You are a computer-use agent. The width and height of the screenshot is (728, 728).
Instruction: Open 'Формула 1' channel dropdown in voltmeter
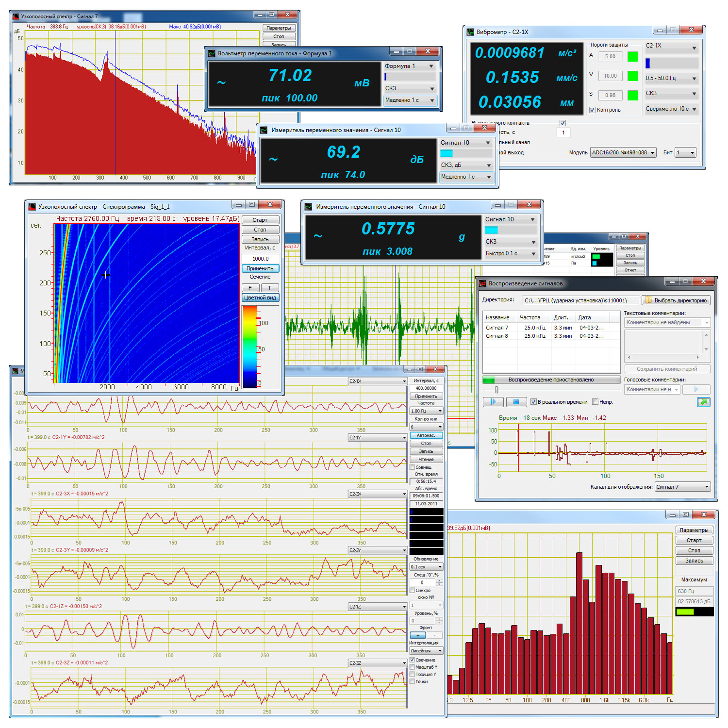(410, 66)
